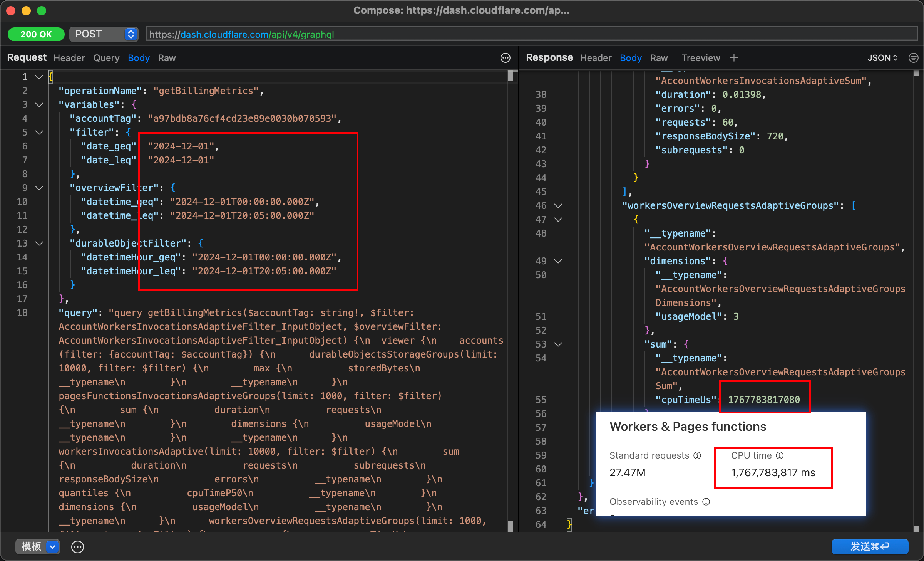Open the POST method dropdown

[104, 34]
